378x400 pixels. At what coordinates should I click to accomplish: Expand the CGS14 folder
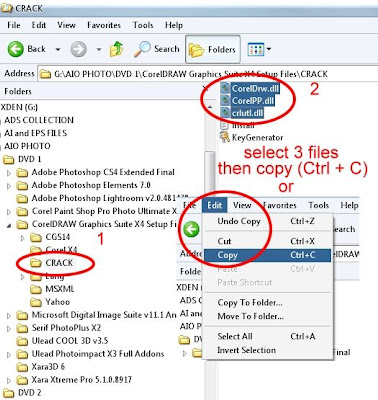[22, 238]
